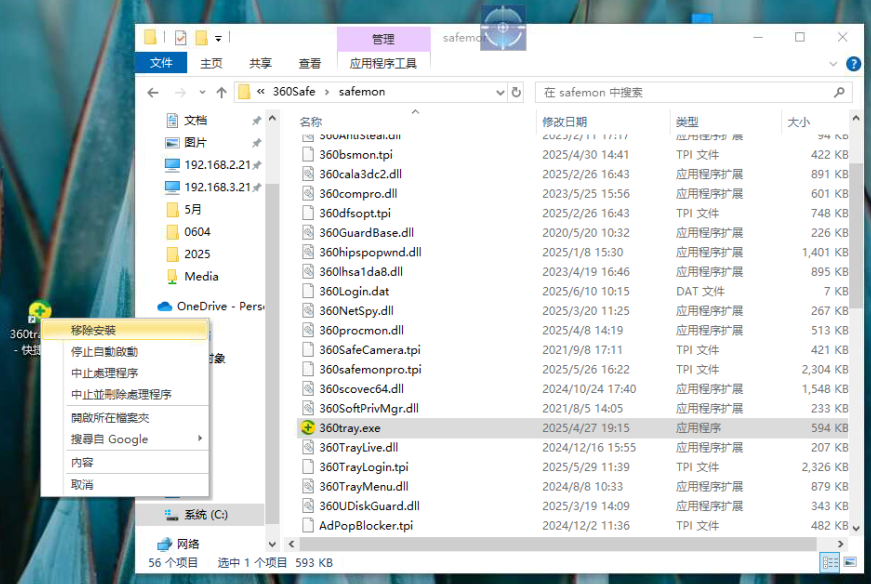Screen dimensions: 871x584
Task: Select the 360TrayMenu.dll file icon
Action: point(308,486)
